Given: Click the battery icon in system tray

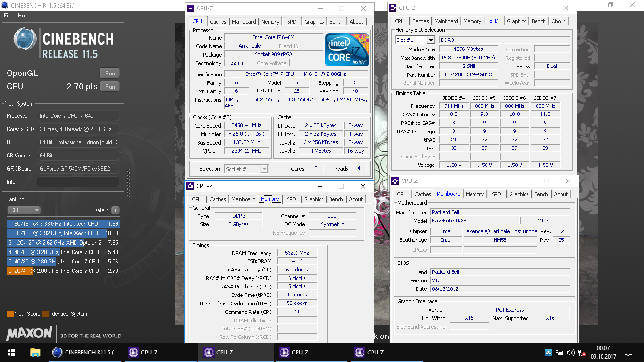Looking at the screenshot, I should [x=560, y=352].
